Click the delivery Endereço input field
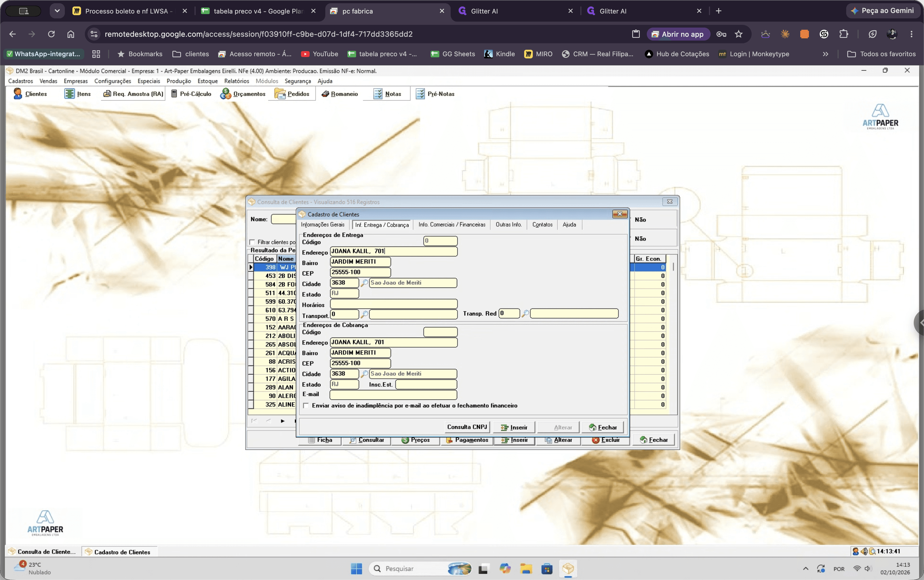 click(393, 252)
